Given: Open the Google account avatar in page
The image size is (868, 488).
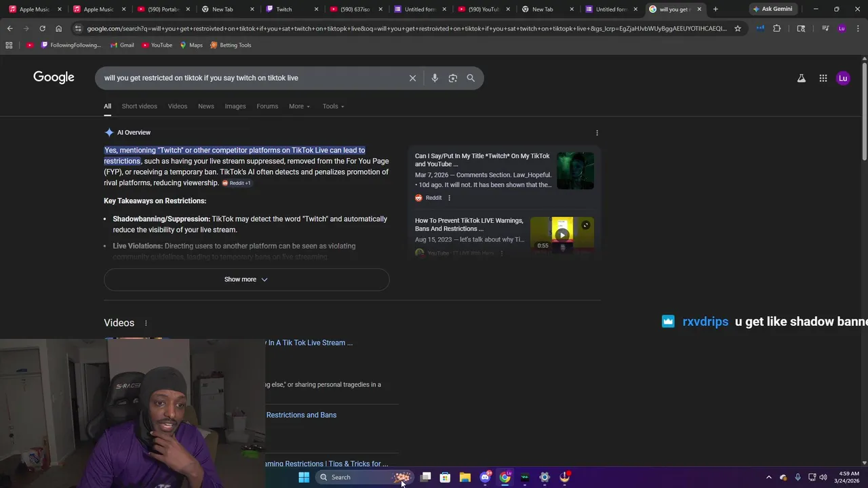Looking at the screenshot, I should [843, 78].
